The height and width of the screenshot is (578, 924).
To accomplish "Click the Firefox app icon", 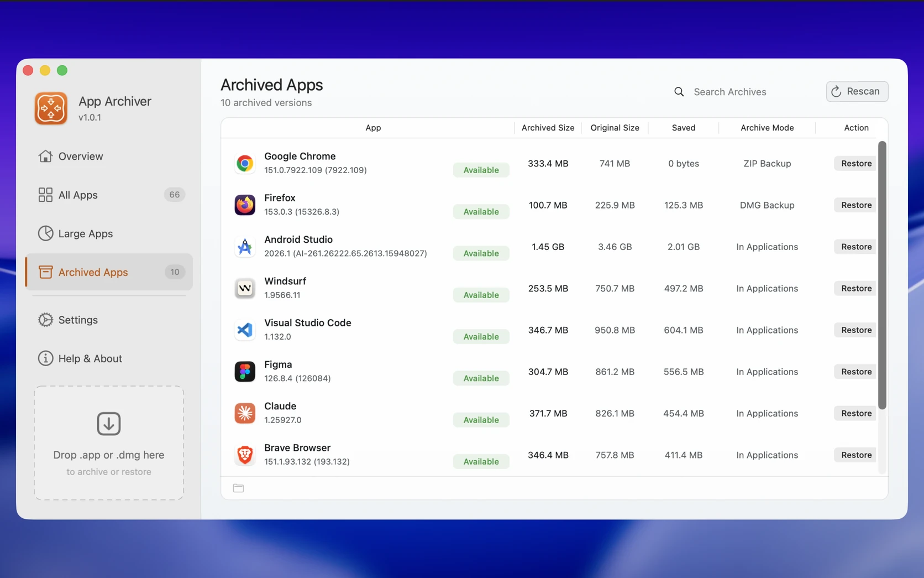I will click(245, 205).
